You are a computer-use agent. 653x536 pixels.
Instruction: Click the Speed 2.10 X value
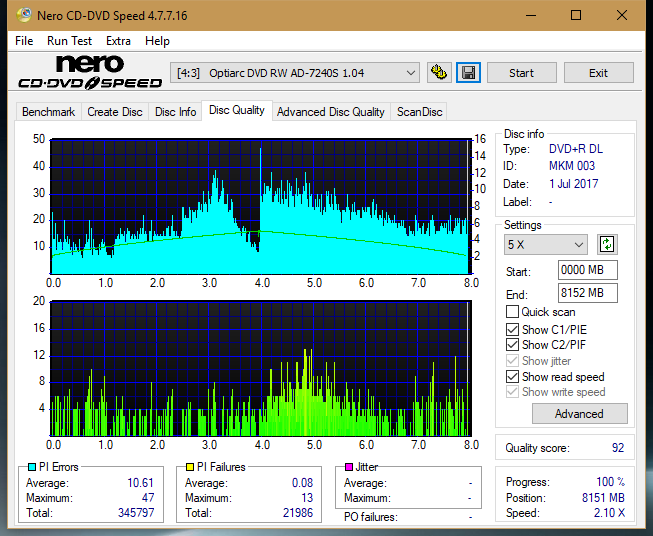609,513
